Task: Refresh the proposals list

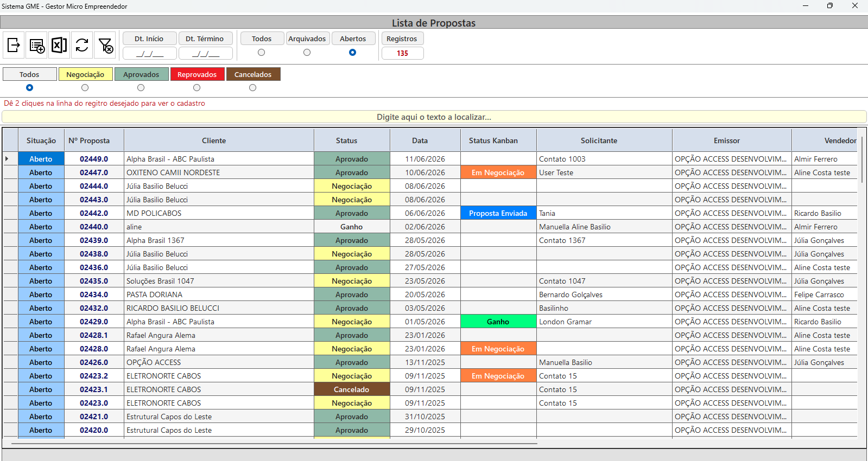Action: pyautogui.click(x=82, y=45)
